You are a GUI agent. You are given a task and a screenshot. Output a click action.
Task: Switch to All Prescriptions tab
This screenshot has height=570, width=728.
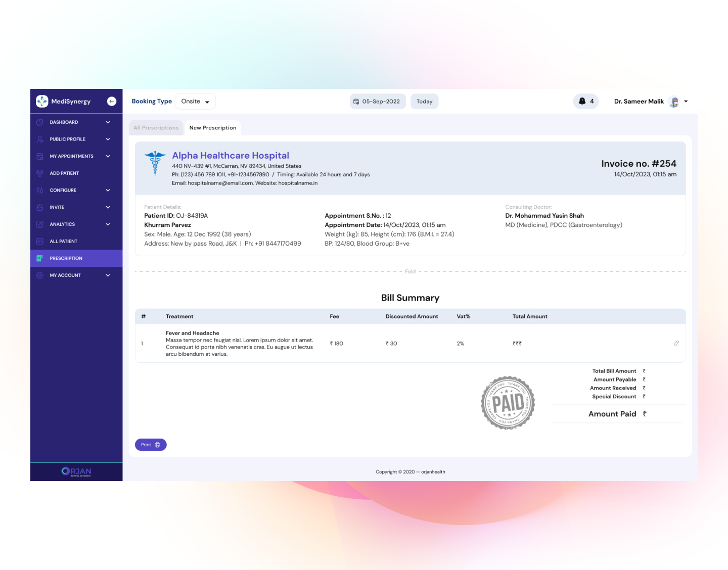pos(156,128)
